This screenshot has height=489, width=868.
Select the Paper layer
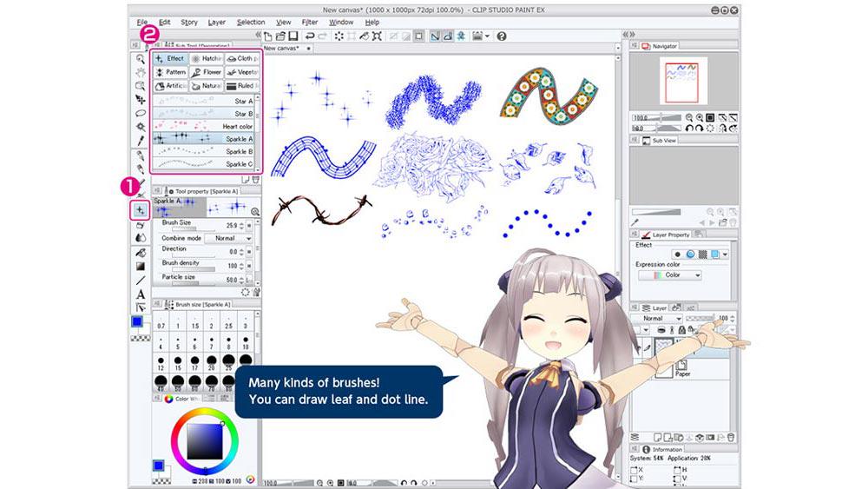pos(682,368)
